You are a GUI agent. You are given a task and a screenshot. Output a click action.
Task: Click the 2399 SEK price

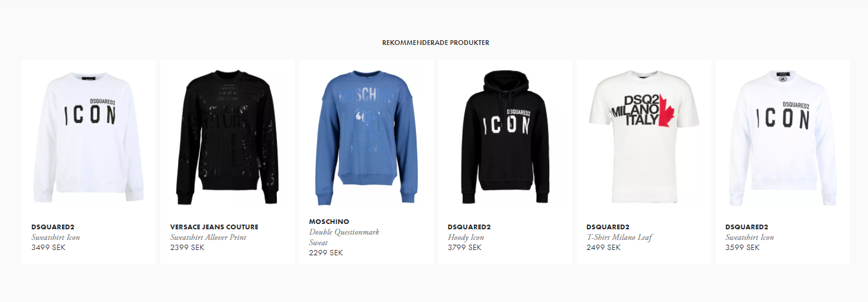[x=187, y=248]
